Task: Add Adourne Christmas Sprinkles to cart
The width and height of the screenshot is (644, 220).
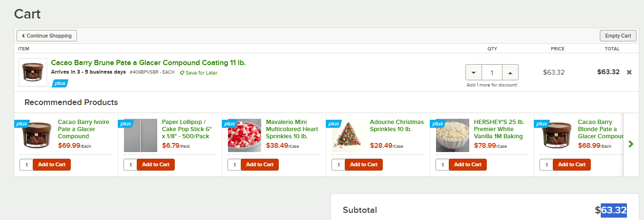Action: [x=364, y=164]
